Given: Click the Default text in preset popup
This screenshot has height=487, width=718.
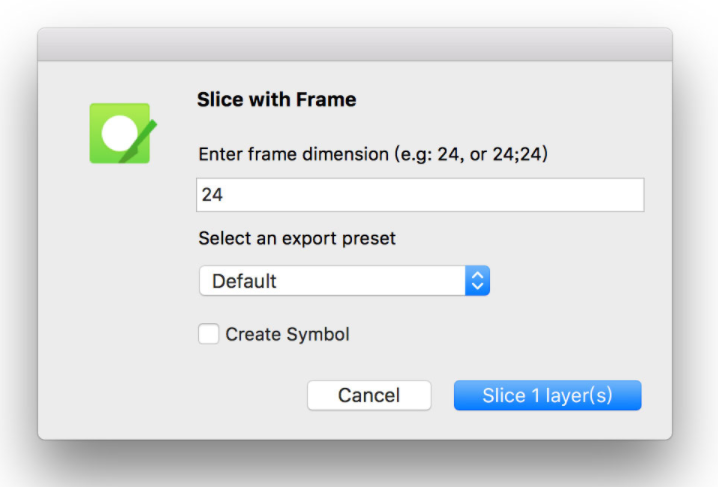Looking at the screenshot, I should [x=244, y=281].
